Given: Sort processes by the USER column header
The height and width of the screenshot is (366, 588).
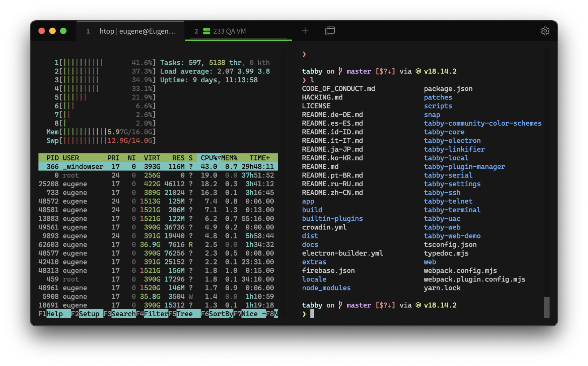Looking at the screenshot, I should (x=71, y=158).
